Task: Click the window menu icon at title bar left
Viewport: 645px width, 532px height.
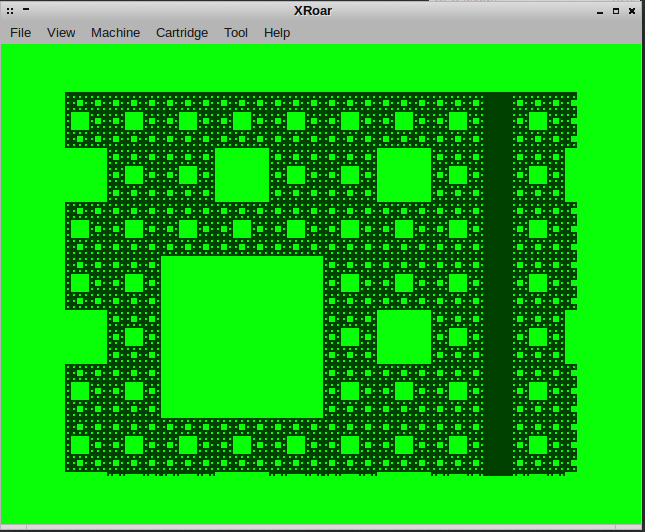Action: tap(9, 10)
